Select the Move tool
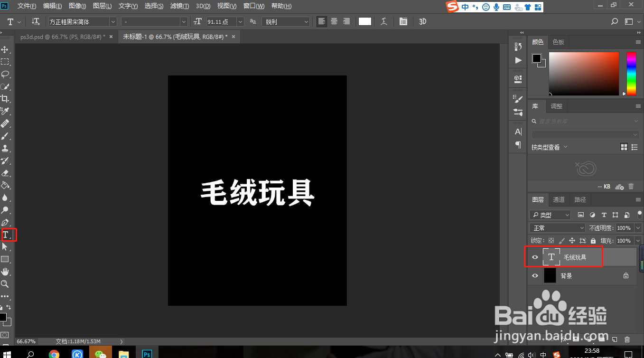The height and width of the screenshot is (358, 644). point(6,49)
